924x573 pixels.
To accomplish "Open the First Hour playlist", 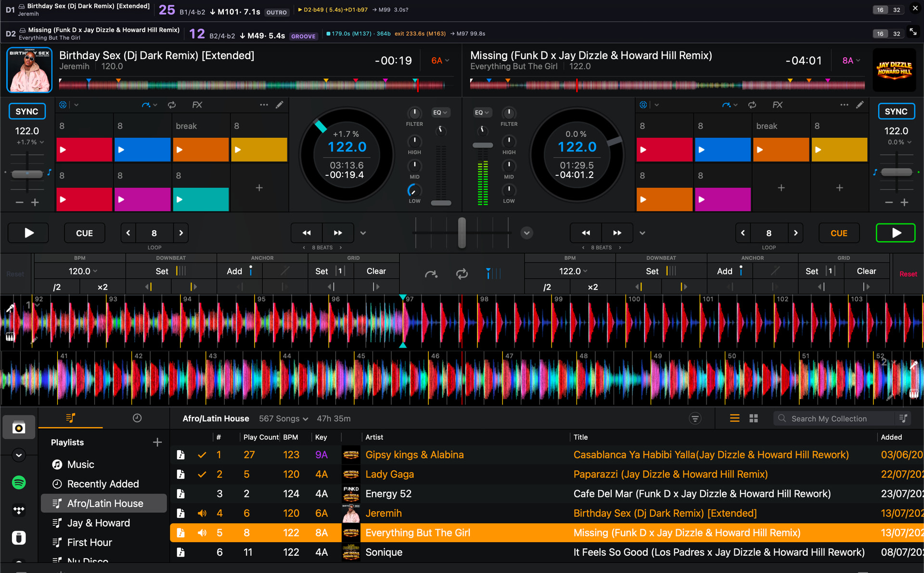I will pos(90,542).
